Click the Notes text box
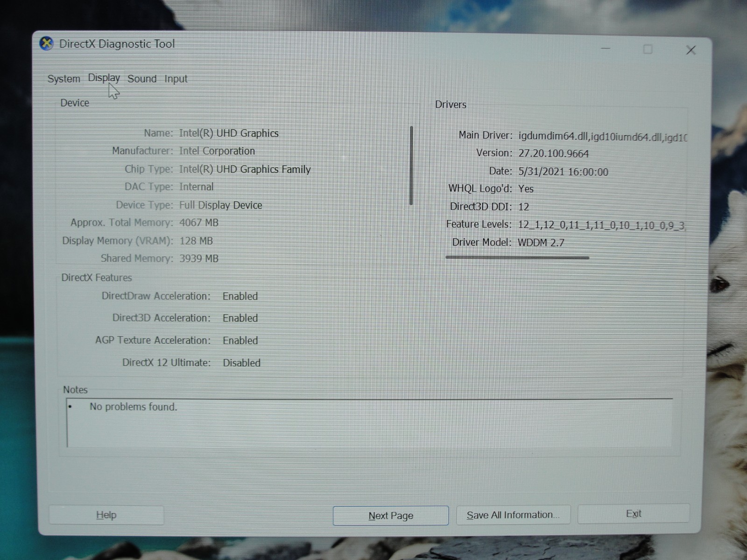Image resolution: width=747 pixels, height=560 pixels. pos(370,423)
